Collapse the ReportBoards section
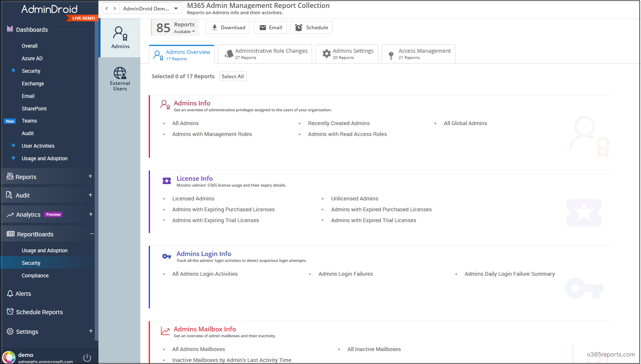Viewport: 641px width, 364px height. click(x=91, y=233)
